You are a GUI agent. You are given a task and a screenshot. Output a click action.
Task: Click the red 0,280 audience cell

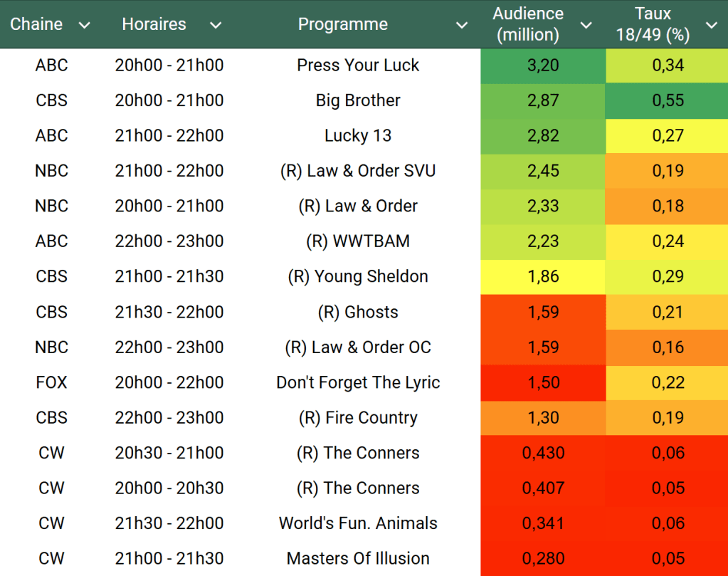(x=543, y=558)
